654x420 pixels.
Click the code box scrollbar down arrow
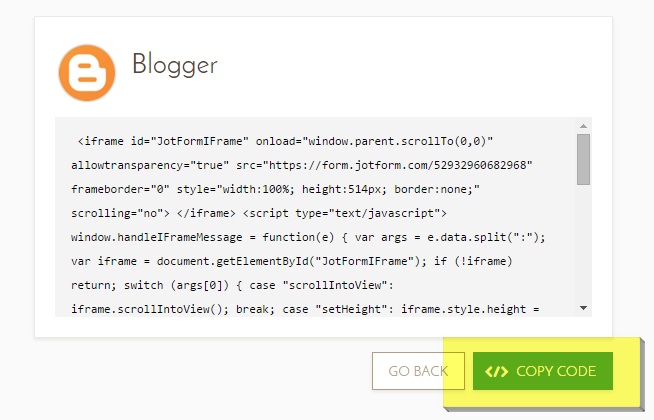(x=583, y=309)
